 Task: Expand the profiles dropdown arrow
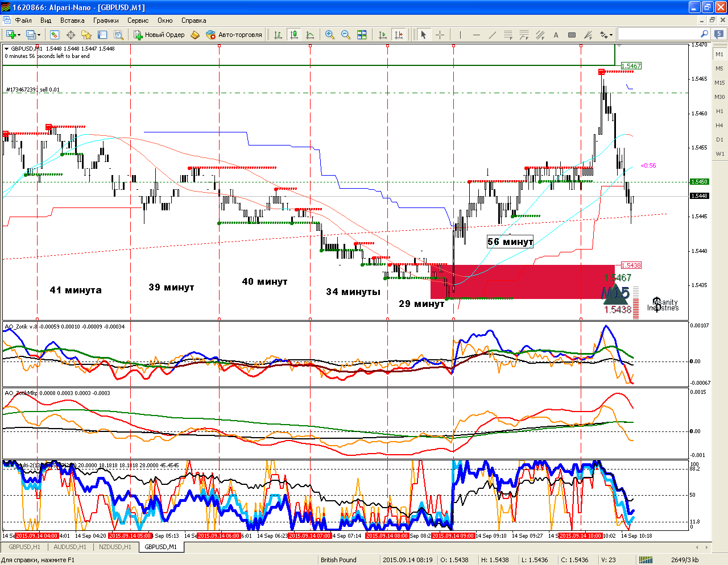click(39, 35)
